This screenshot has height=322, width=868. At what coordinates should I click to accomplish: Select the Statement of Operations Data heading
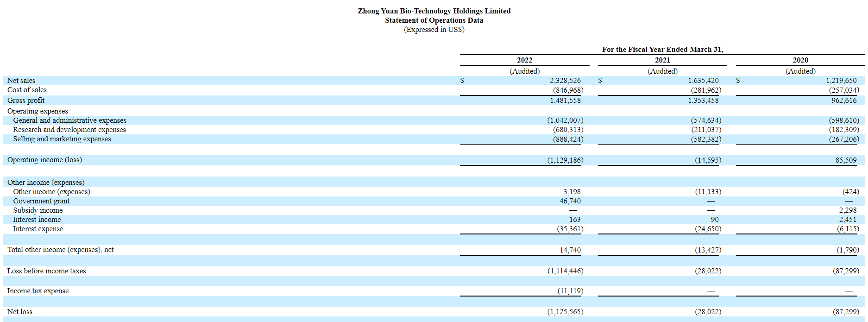point(434,20)
